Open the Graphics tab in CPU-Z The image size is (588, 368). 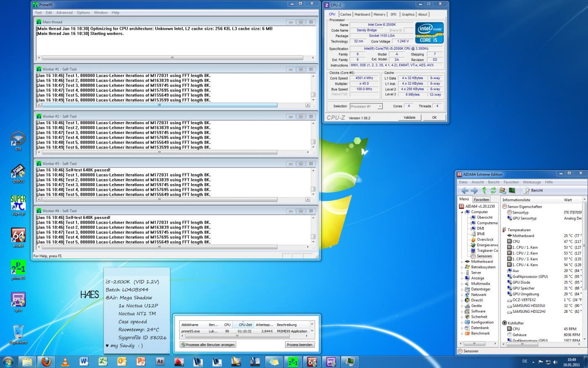click(x=408, y=14)
